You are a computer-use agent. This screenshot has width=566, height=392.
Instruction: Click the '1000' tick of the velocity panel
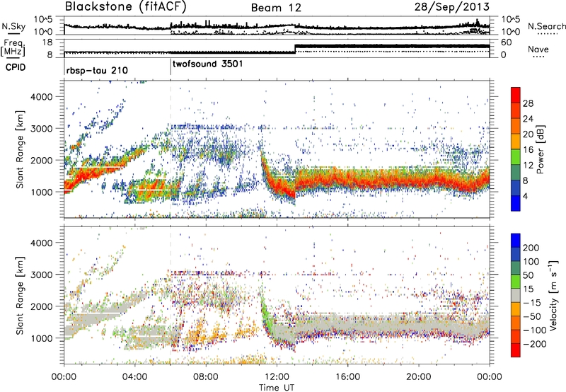point(41,338)
